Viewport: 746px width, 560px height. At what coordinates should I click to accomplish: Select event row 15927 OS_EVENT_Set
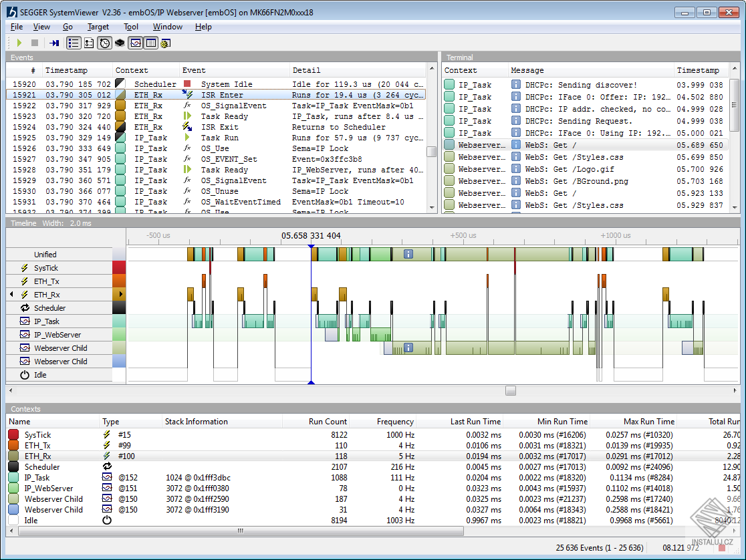[x=217, y=159]
